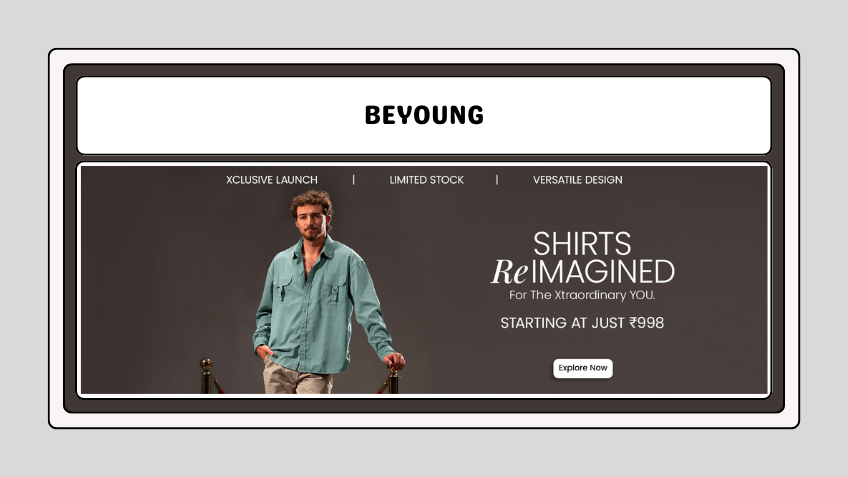Click the left brass stanchion post
This screenshot has height=477, width=848.
click(207, 376)
